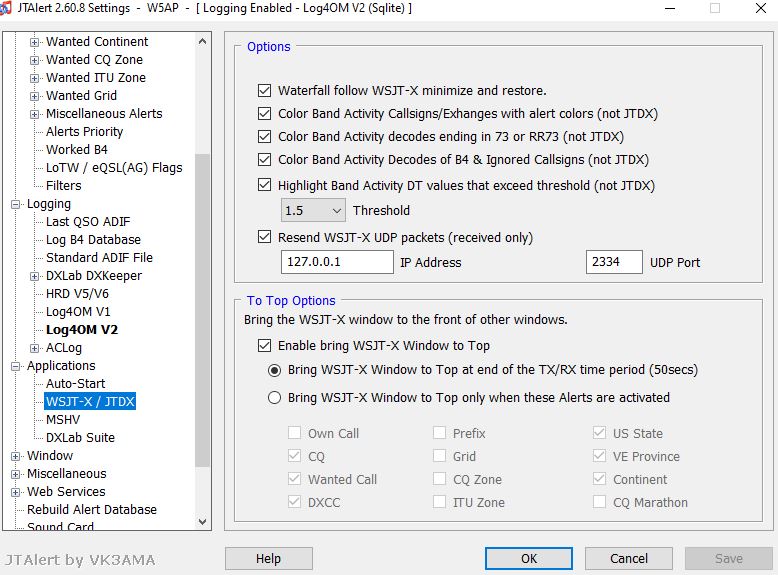Expand the ACLog tree node
Screen dimensions: 778x575
coord(34,348)
